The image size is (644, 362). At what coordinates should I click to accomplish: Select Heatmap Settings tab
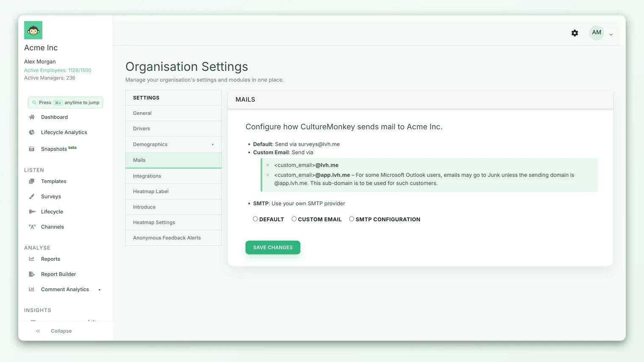tap(173, 223)
